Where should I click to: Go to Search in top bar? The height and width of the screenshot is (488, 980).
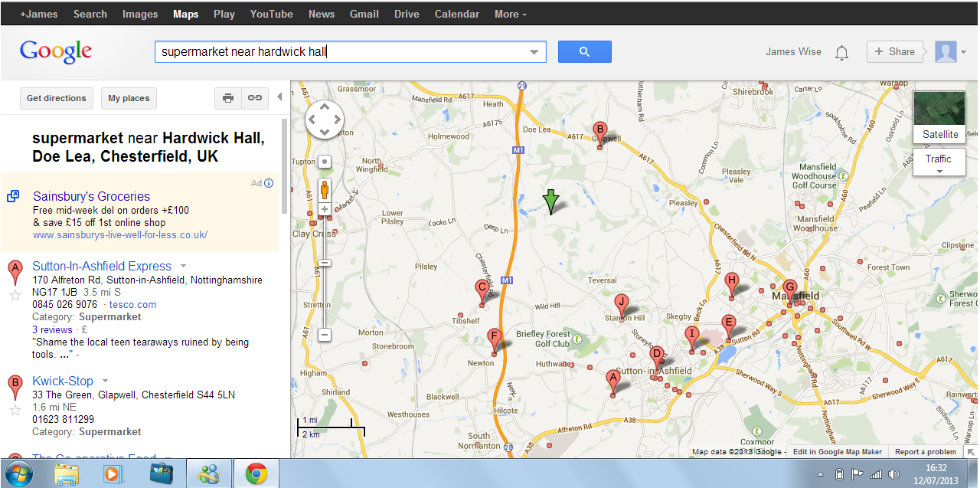(x=90, y=14)
